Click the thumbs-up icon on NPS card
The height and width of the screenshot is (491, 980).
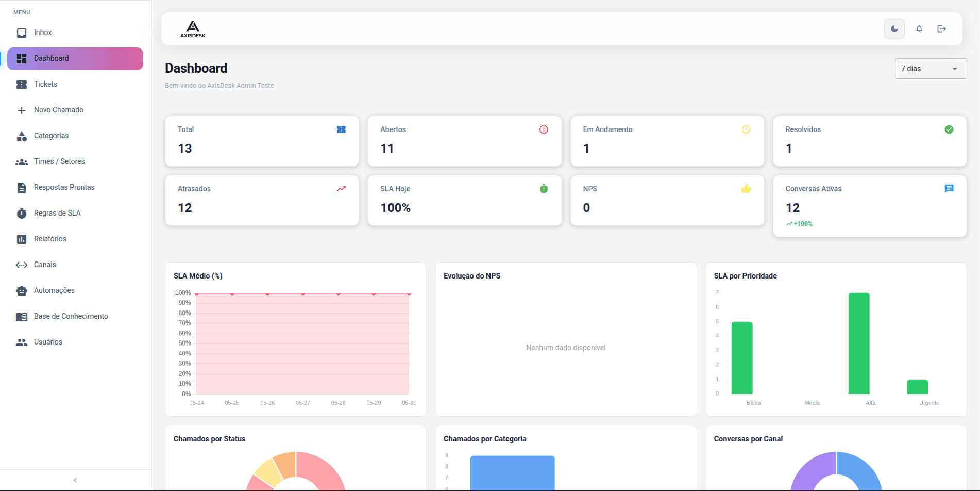[746, 189]
